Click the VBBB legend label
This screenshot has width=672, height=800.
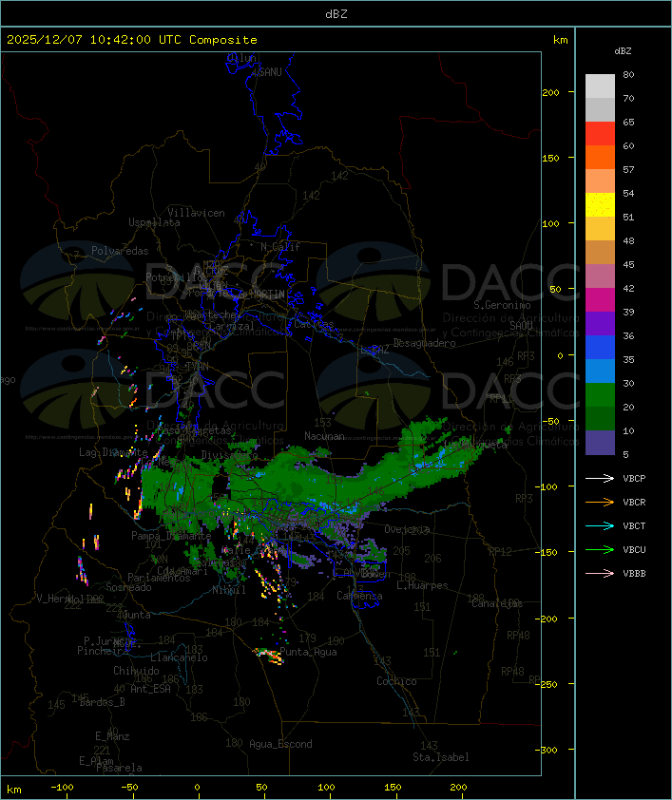(634, 574)
